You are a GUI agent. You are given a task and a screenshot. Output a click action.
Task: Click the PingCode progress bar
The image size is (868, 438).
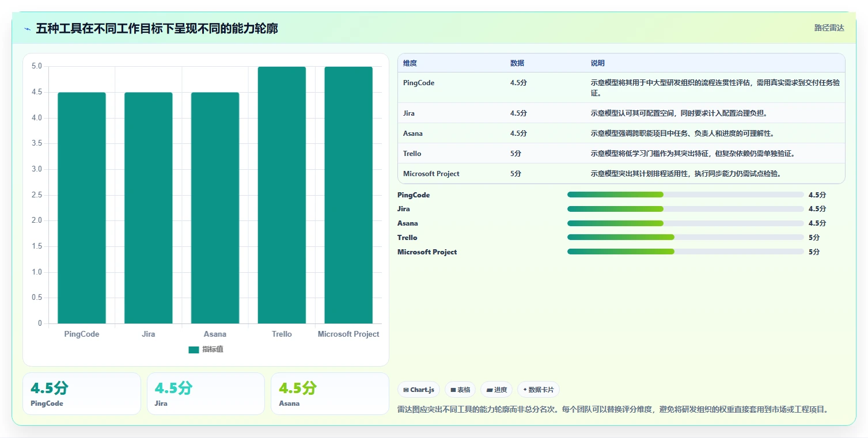[x=685, y=195]
